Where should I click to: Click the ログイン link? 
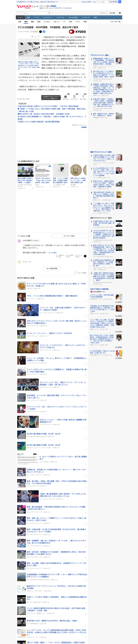pyautogui.click(x=42, y=8)
